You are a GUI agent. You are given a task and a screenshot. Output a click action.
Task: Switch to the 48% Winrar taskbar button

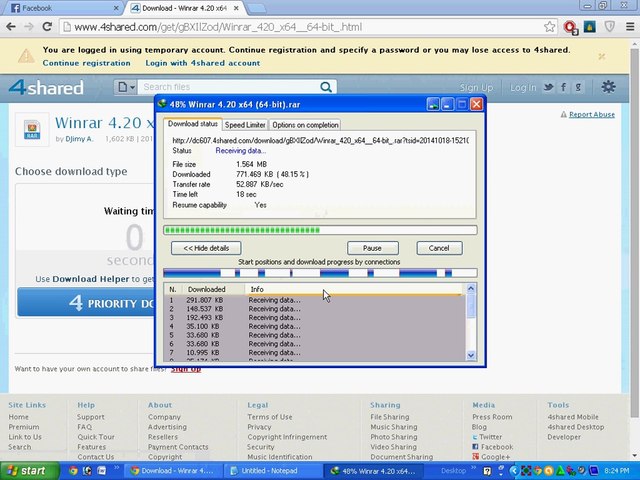(373, 471)
